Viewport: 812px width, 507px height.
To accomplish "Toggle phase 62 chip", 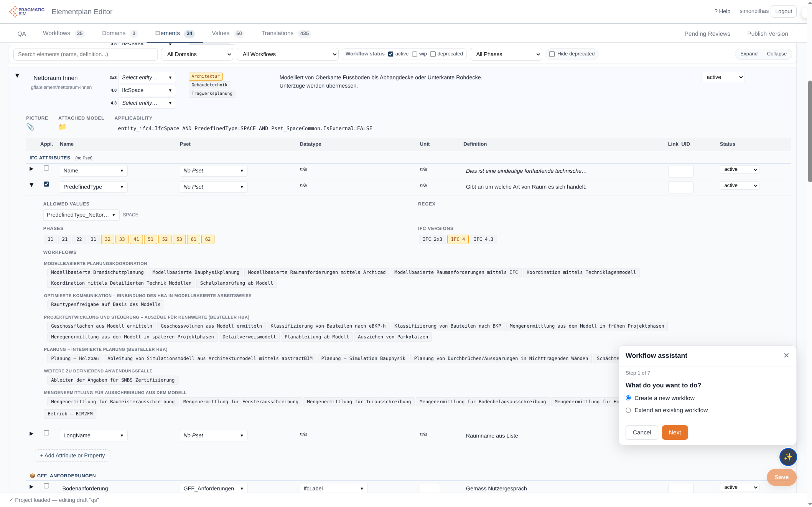I will pos(208,239).
